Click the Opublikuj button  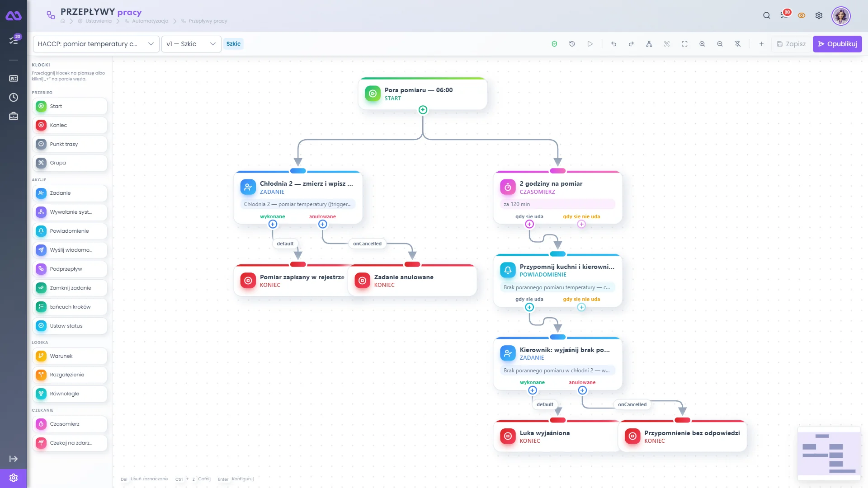pyautogui.click(x=837, y=44)
